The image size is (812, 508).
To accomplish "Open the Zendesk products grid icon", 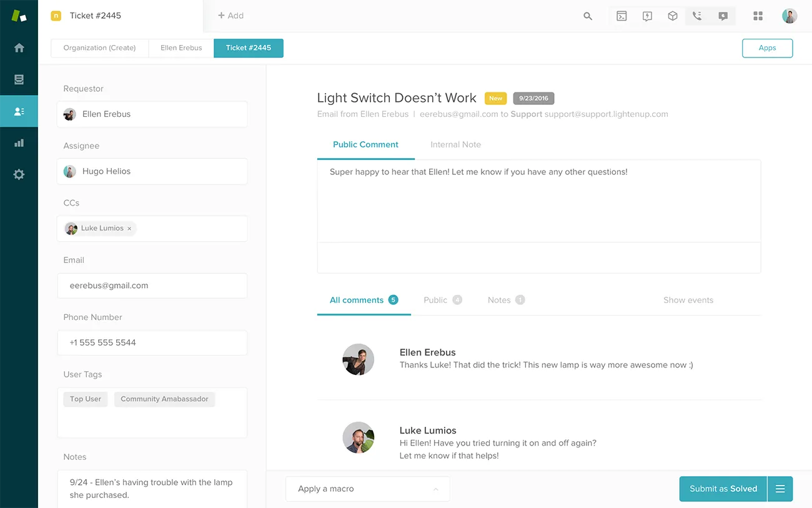I will point(758,16).
